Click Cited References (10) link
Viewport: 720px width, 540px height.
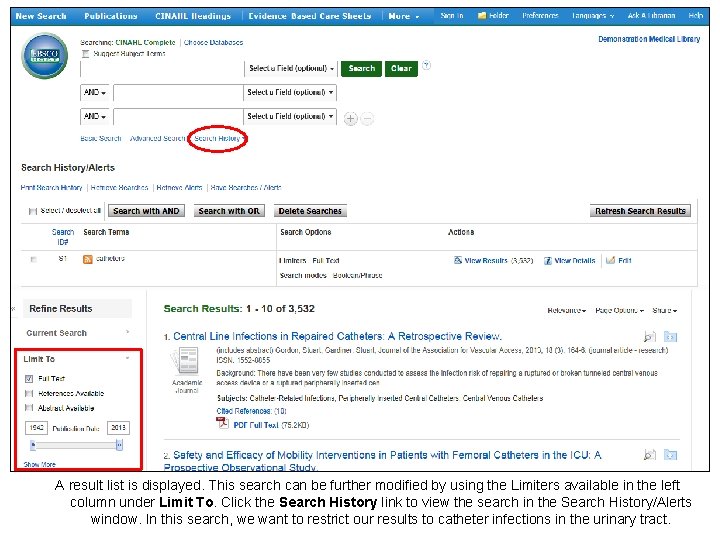click(251, 411)
